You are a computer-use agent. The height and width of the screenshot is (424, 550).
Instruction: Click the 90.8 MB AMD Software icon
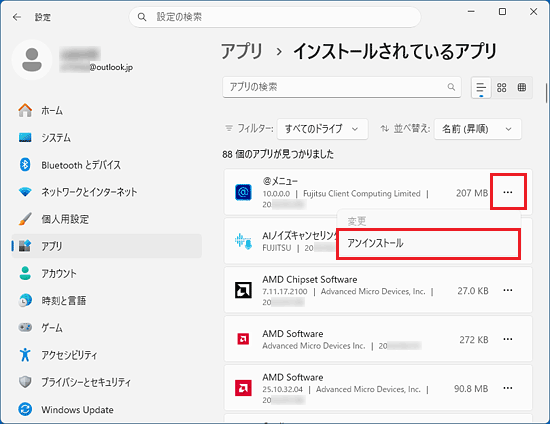click(243, 388)
